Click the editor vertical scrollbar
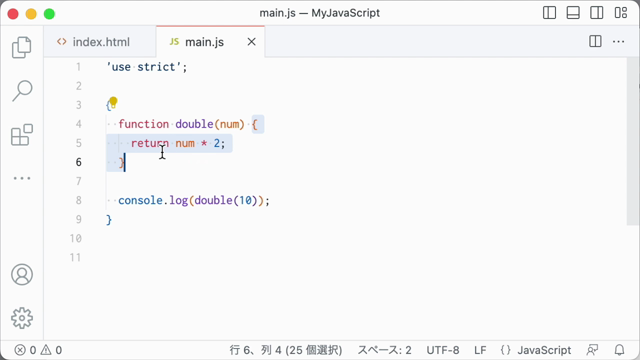 click(633, 141)
